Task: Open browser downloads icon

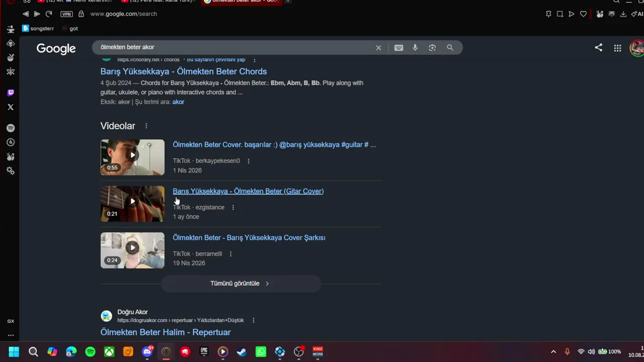Action: (623, 14)
